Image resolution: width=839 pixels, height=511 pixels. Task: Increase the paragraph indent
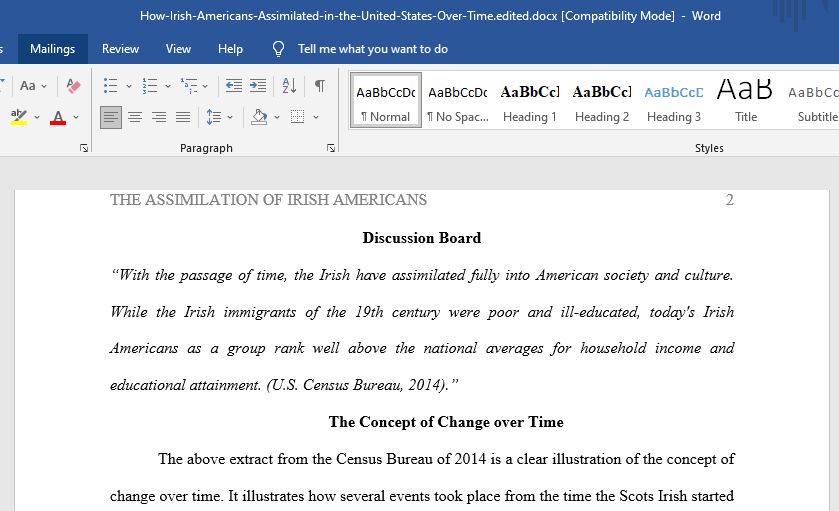(x=258, y=86)
